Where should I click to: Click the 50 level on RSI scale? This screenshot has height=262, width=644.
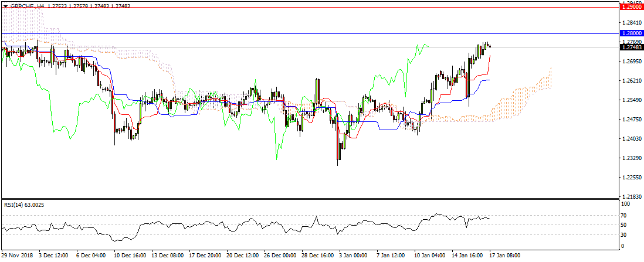pyautogui.click(x=625, y=225)
